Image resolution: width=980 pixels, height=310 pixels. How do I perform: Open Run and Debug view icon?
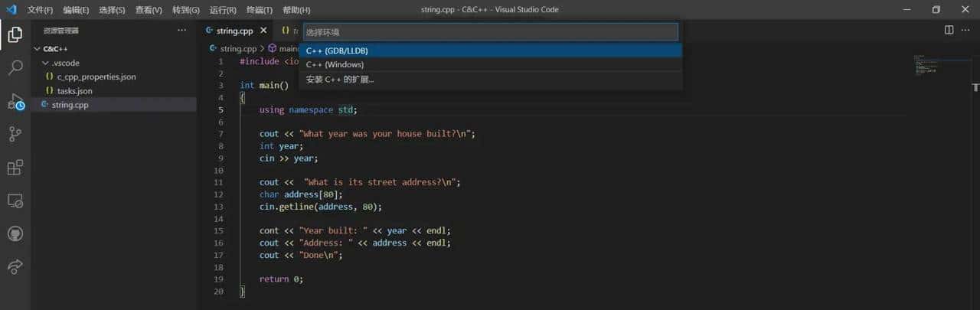pyautogui.click(x=15, y=101)
